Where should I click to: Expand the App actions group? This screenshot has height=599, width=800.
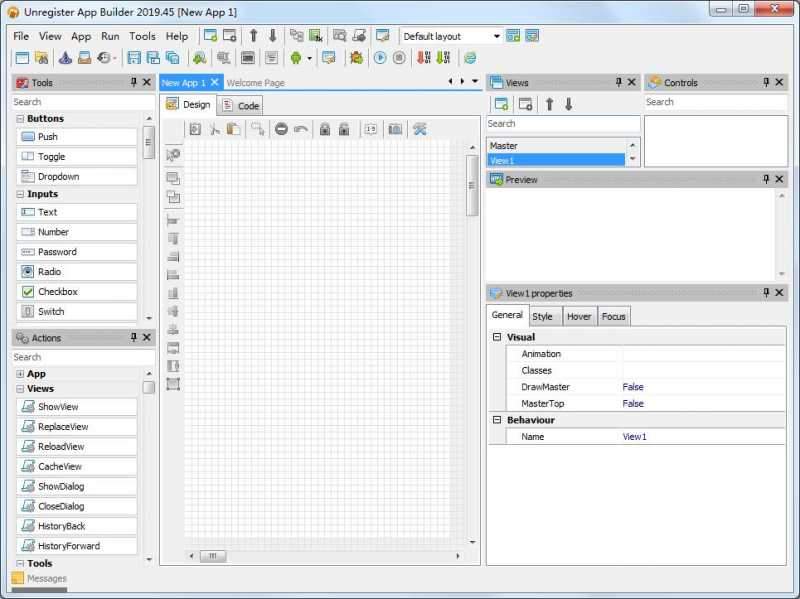pyautogui.click(x=19, y=373)
